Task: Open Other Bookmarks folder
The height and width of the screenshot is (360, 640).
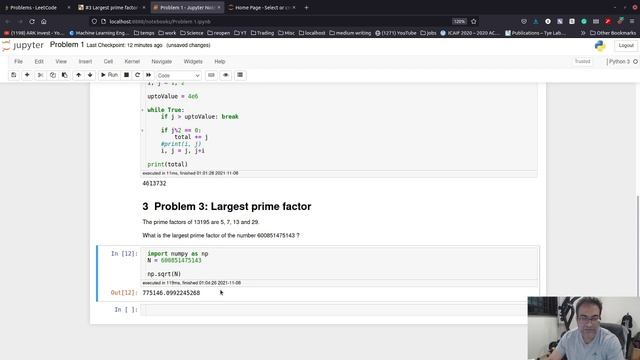Action: tap(613, 33)
